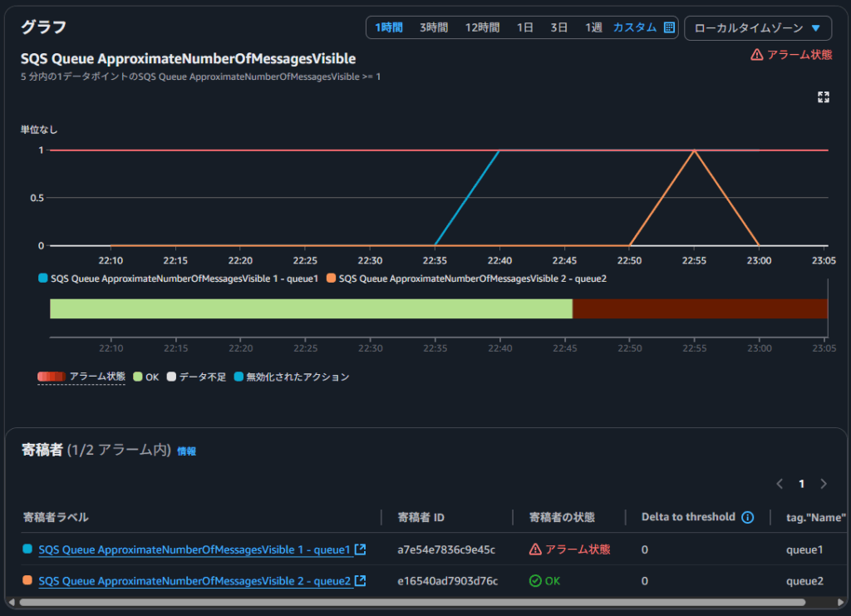Click the fullscreen expand graph icon
Viewport: 851px width, 616px height.
(823, 97)
